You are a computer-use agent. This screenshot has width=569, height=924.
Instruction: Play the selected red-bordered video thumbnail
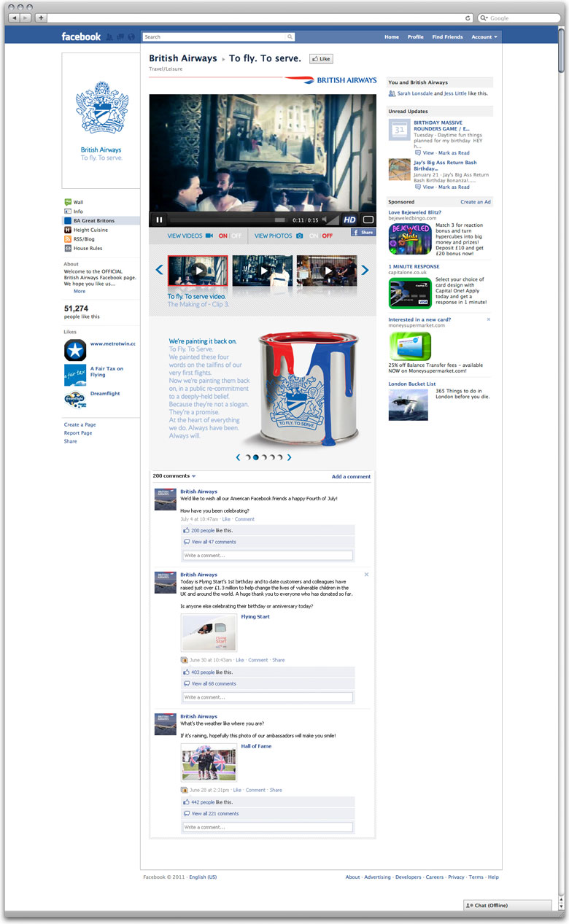point(198,270)
